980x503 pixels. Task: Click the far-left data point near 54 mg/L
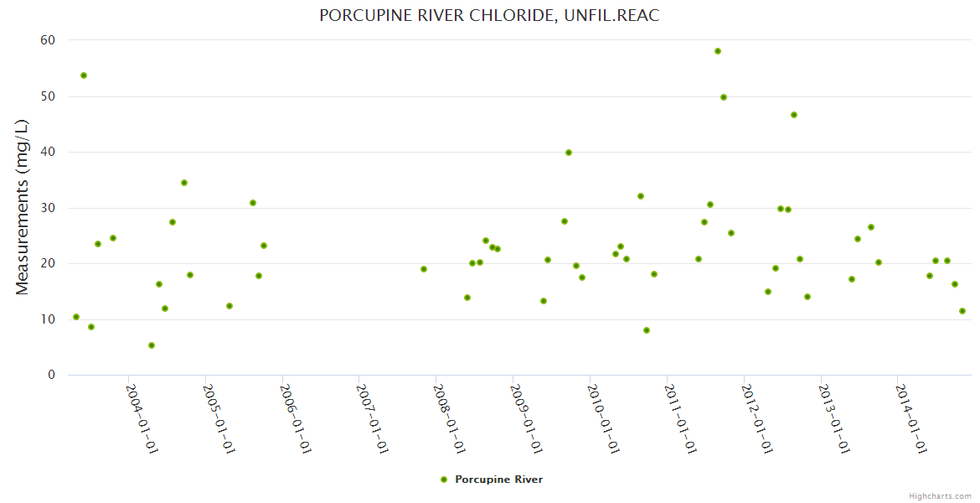pyautogui.click(x=84, y=75)
